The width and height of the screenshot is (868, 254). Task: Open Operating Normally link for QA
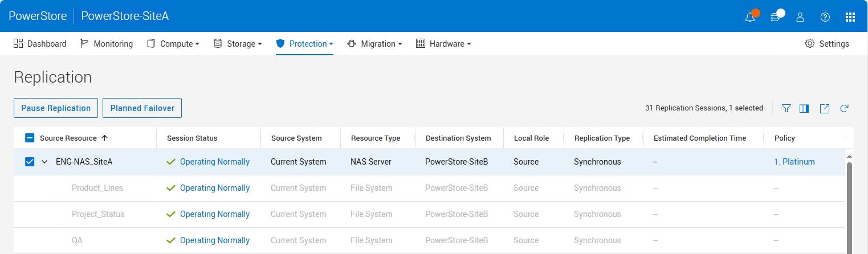click(x=215, y=240)
